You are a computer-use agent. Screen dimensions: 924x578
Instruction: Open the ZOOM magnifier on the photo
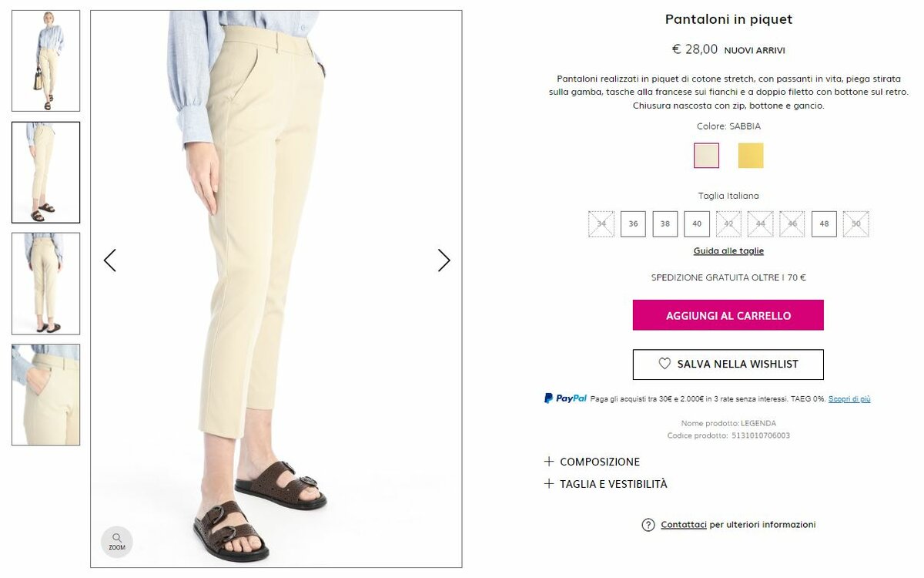117,542
